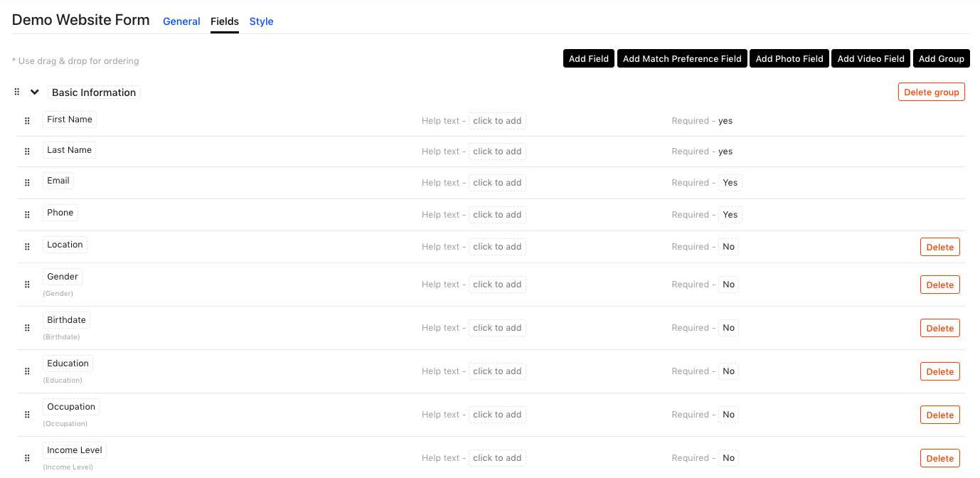Grab the drag handle next to First Name

coord(27,120)
